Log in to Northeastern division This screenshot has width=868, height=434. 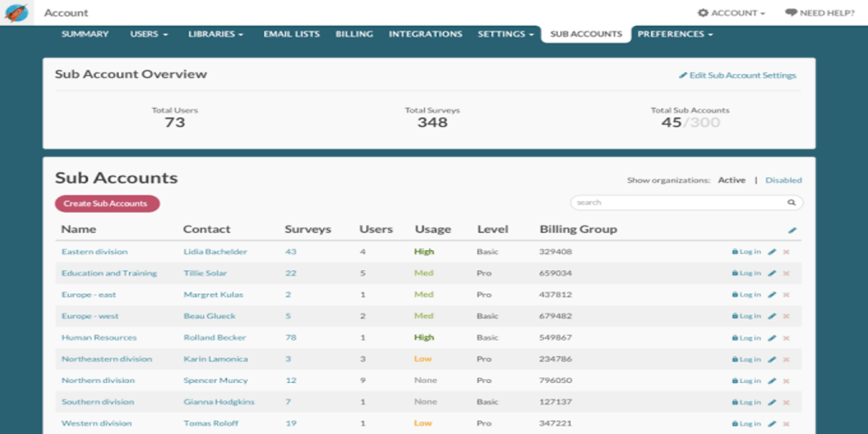(x=746, y=359)
